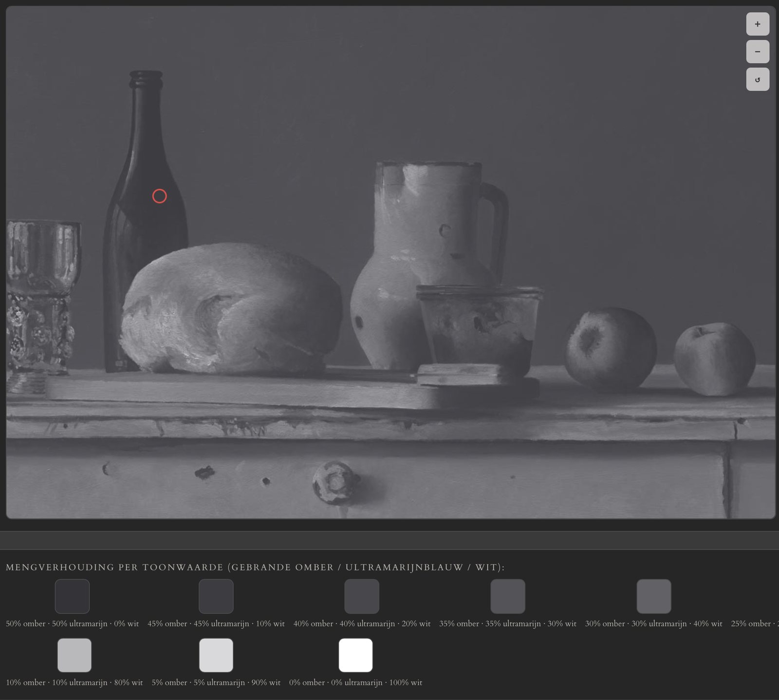Image resolution: width=779 pixels, height=700 pixels.
Task: Pick the 30% omber 40% wit swatch
Action: [x=654, y=596]
